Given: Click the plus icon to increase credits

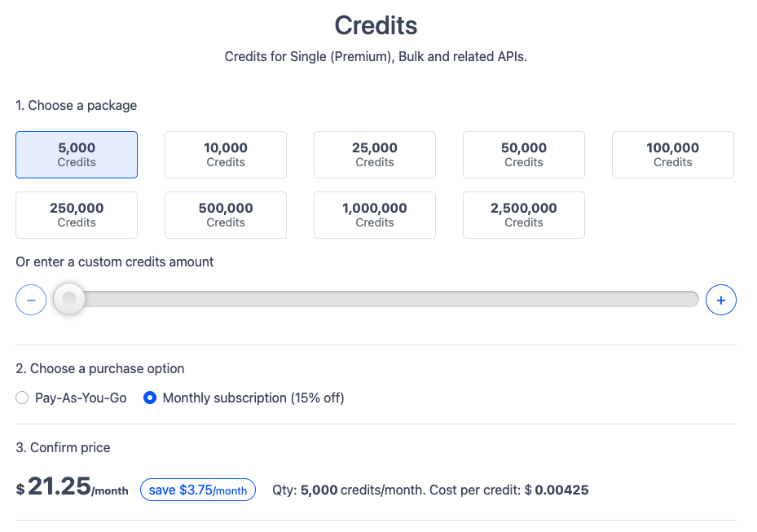Looking at the screenshot, I should [720, 300].
